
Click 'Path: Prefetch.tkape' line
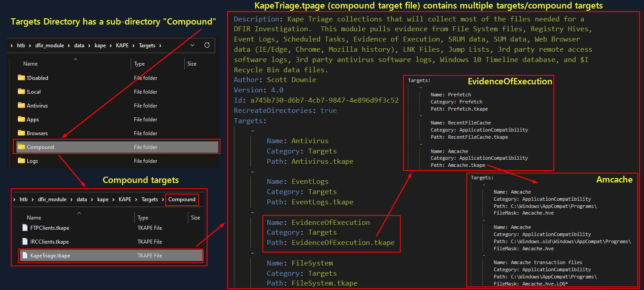pyautogui.click(x=460, y=109)
